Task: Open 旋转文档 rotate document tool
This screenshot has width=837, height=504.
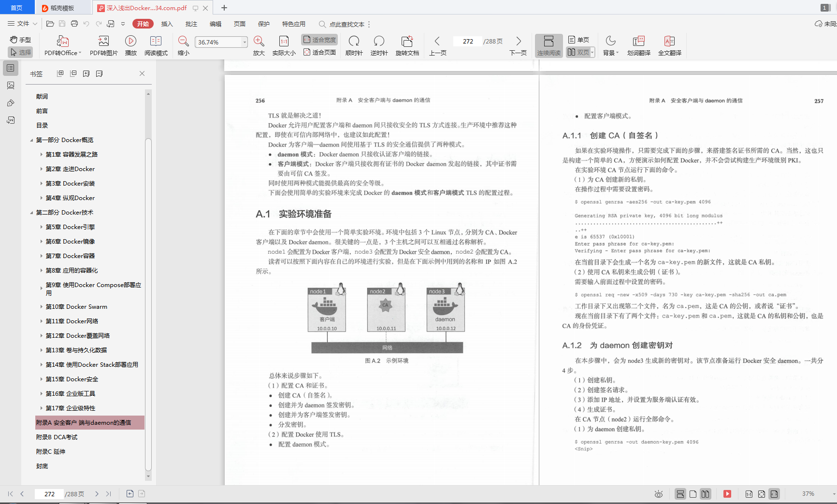Action: pyautogui.click(x=407, y=46)
